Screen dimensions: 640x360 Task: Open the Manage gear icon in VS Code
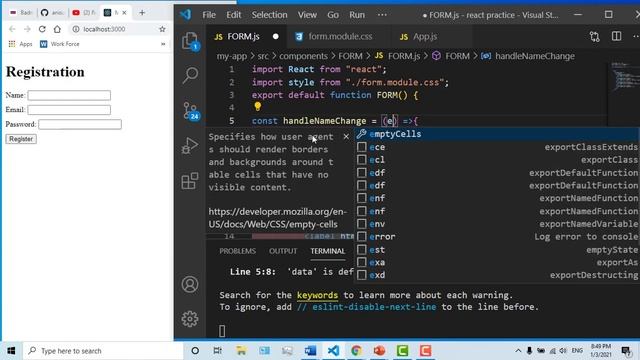click(190, 319)
